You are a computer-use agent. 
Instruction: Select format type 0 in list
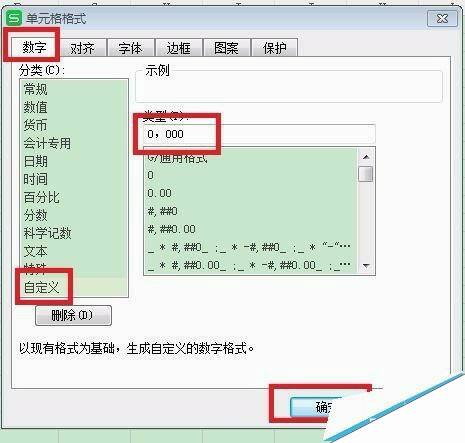coord(251,175)
